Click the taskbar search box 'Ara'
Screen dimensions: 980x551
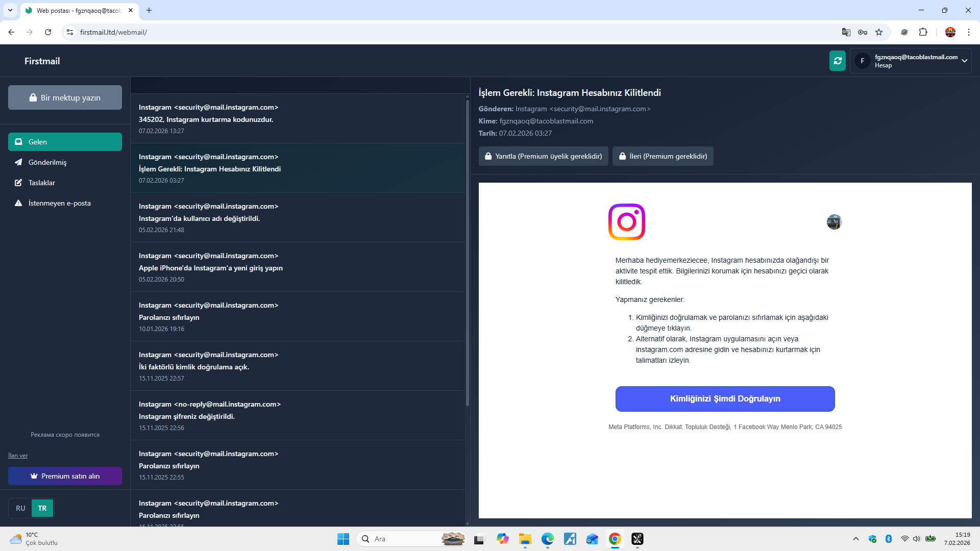pos(412,539)
